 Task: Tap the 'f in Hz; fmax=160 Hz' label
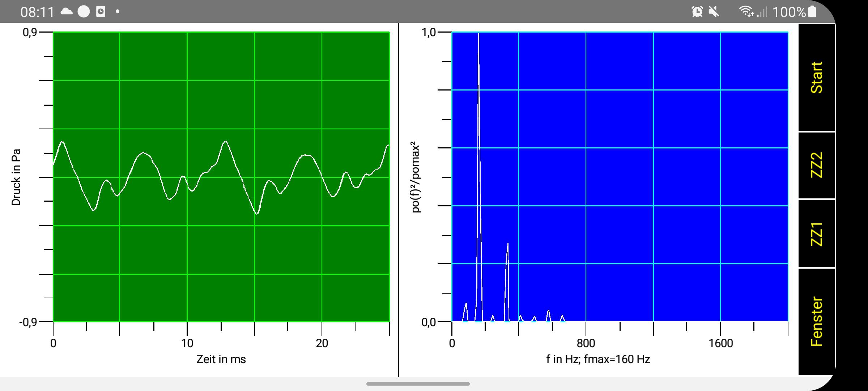point(598,359)
